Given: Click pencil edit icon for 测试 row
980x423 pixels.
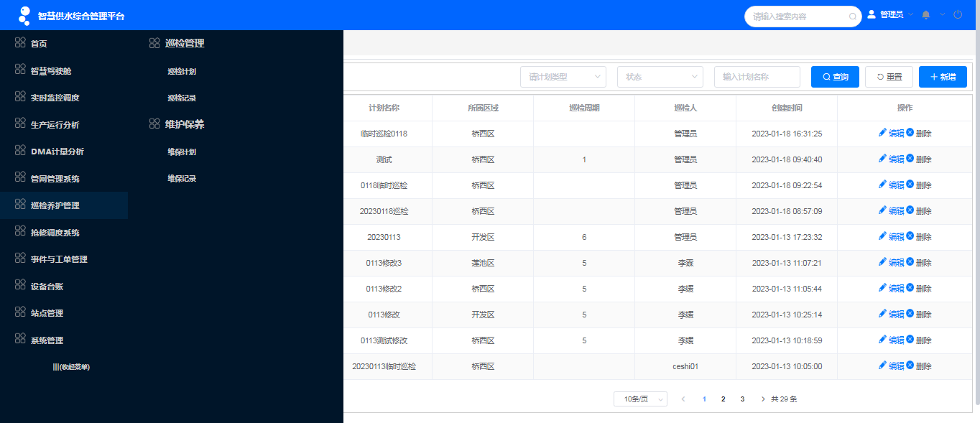Looking at the screenshot, I should click(x=882, y=159).
